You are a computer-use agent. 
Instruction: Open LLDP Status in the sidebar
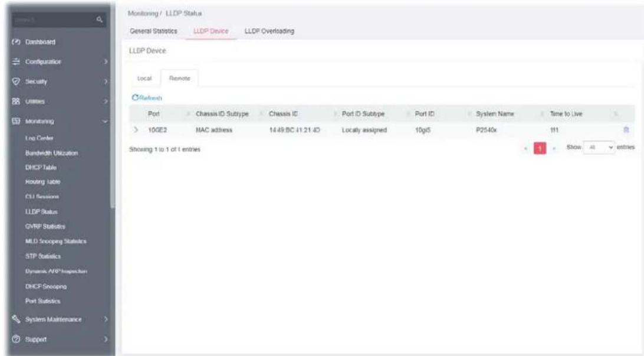pos(41,212)
